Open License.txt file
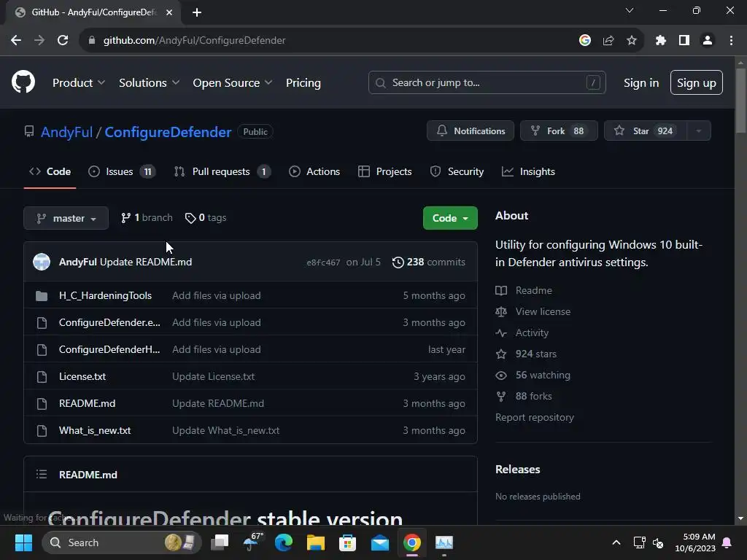Viewport: 747px width, 560px height. click(x=82, y=376)
